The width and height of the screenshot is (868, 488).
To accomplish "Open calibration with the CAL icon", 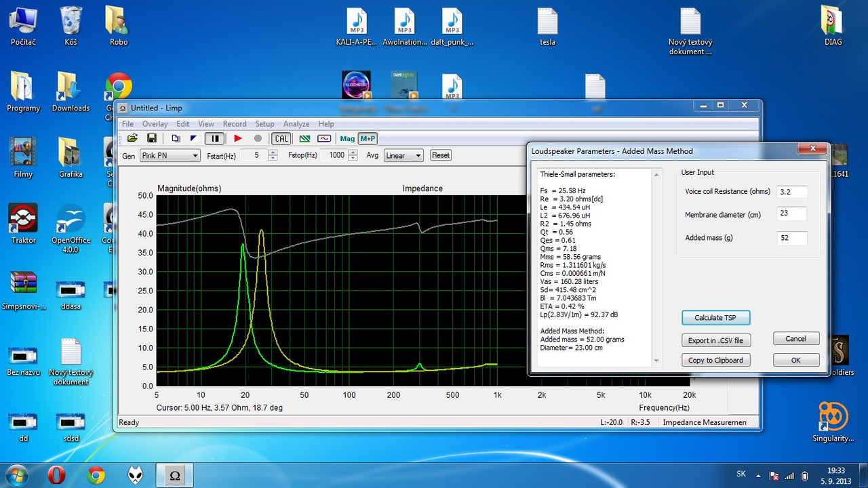I will tap(281, 138).
